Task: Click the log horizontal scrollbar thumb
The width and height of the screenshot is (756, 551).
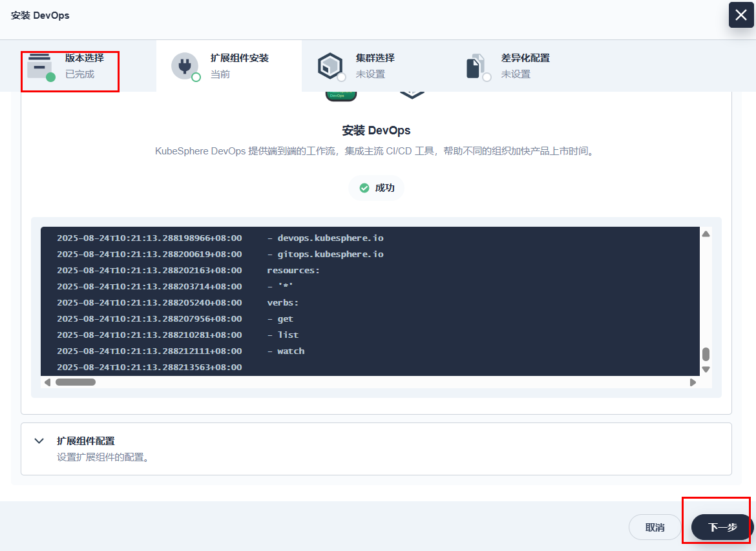Action: tap(76, 382)
